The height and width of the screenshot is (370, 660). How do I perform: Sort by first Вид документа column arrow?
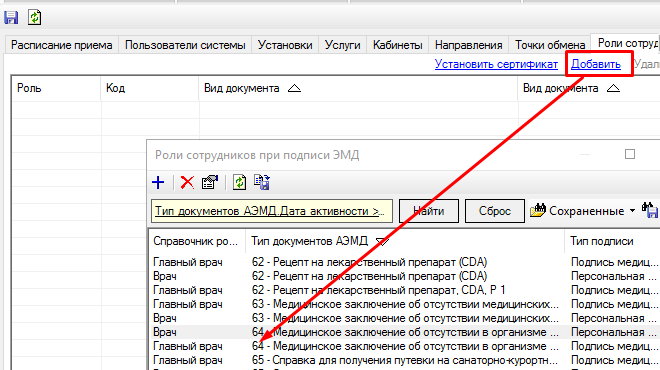pyautogui.click(x=294, y=88)
